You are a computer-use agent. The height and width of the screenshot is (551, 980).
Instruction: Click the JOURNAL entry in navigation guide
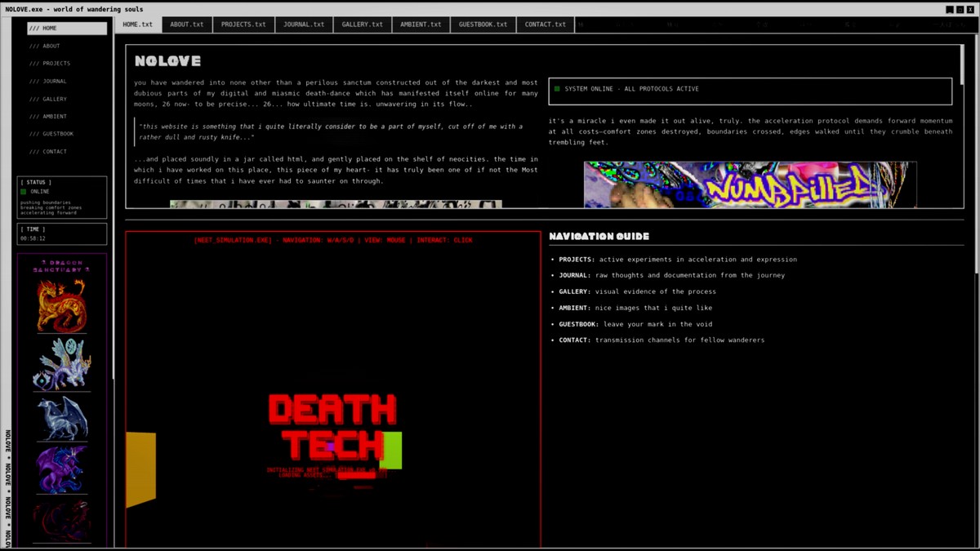(x=671, y=275)
